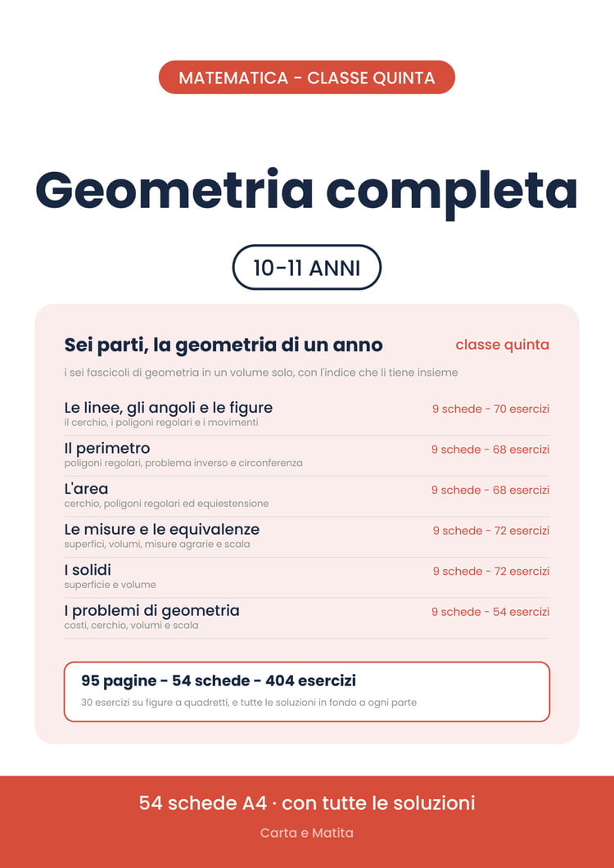Image resolution: width=614 pixels, height=868 pixels.
Task: Click the 10-11 ANNI pill label
Action: (307, 268)
